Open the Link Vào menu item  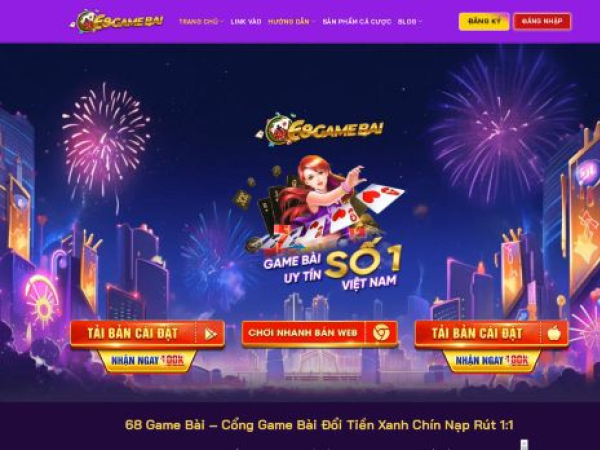pyautogui.click(x=246, y=22)
